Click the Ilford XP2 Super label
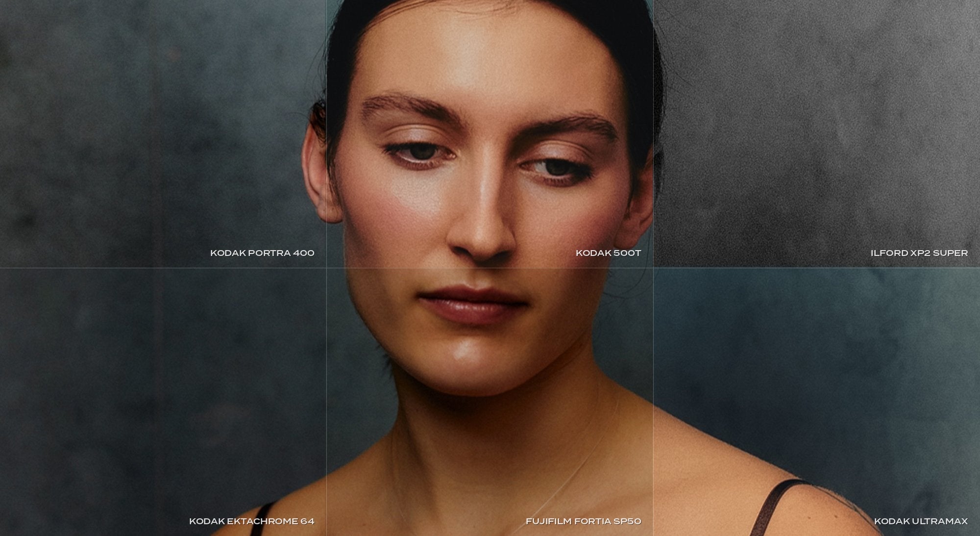The width and height of the screenshot is (980, 536). (x=919, y=253)
